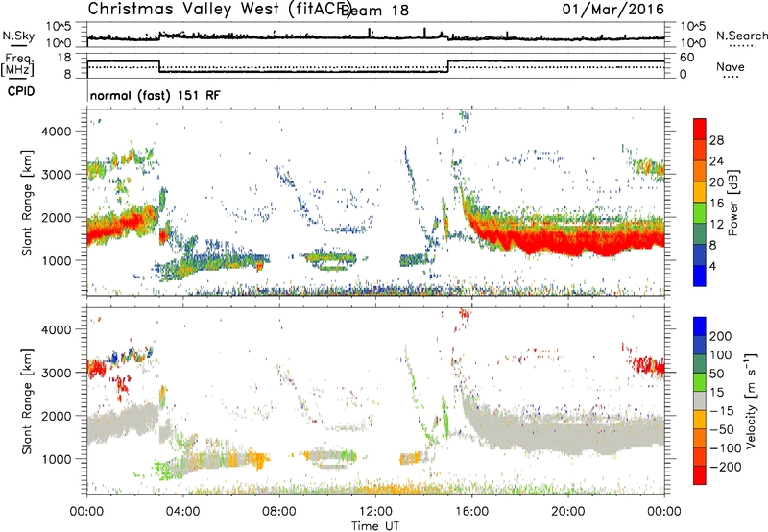
Task: Click the 2000 tick of the power panel
Action: 56,217
